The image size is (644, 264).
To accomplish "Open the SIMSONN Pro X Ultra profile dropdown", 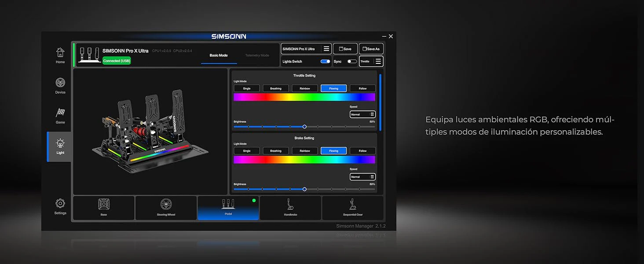I will pos(306,49).
